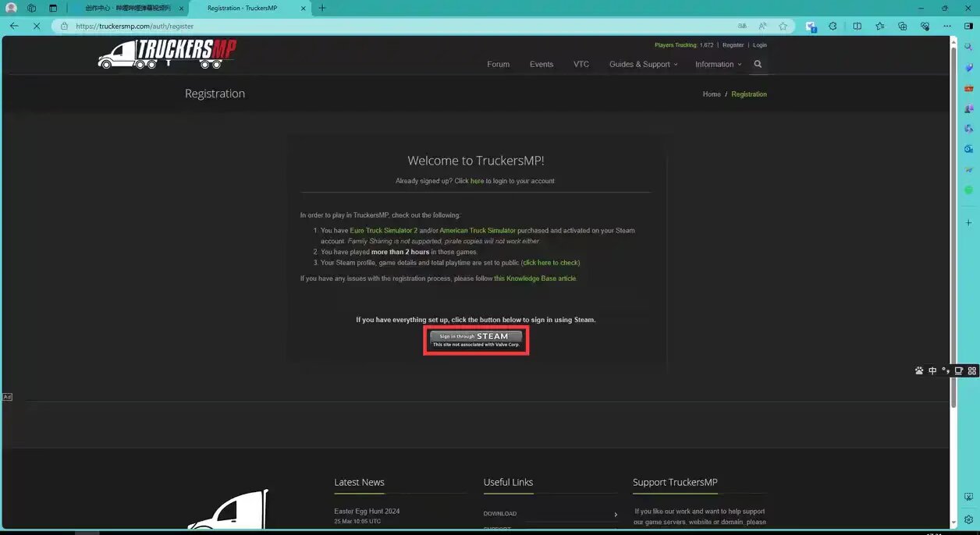Image resolution: width=980 pixels, height=535 pixels.
Task: Click the IME grid menu icon
Action: [971, 370]
